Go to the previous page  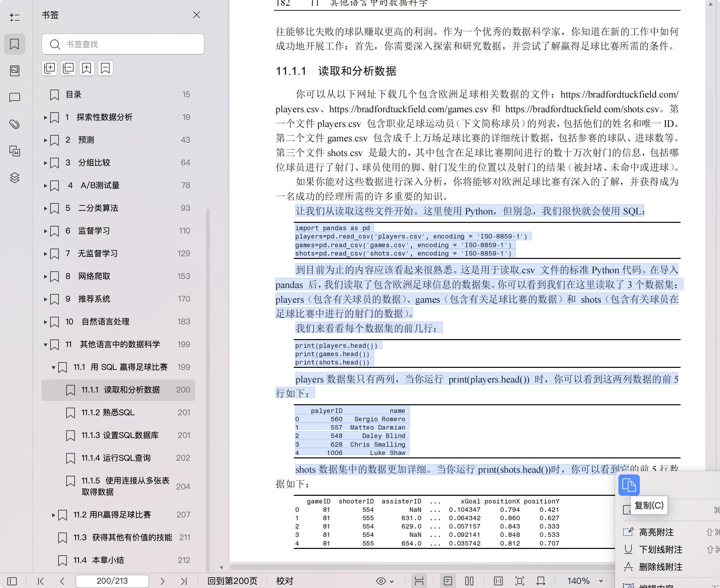pyautogui.click(x=62, y=581)
